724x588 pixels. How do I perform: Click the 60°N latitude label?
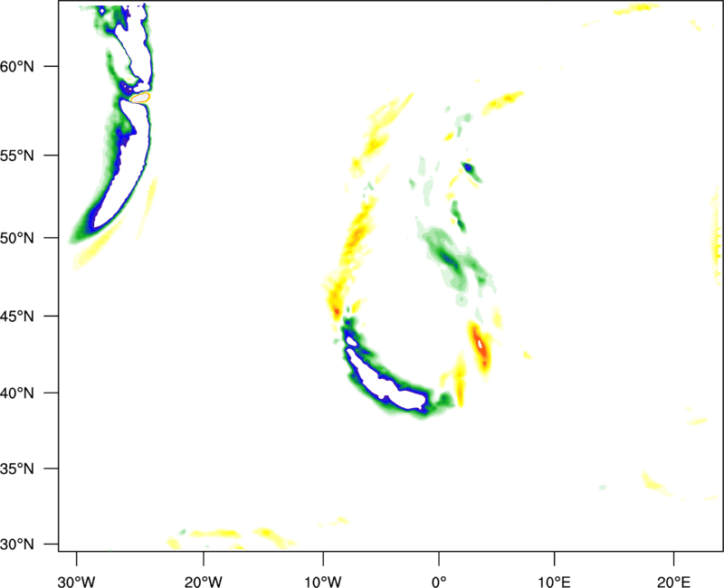pyautogui.click(x=17, y=67)
